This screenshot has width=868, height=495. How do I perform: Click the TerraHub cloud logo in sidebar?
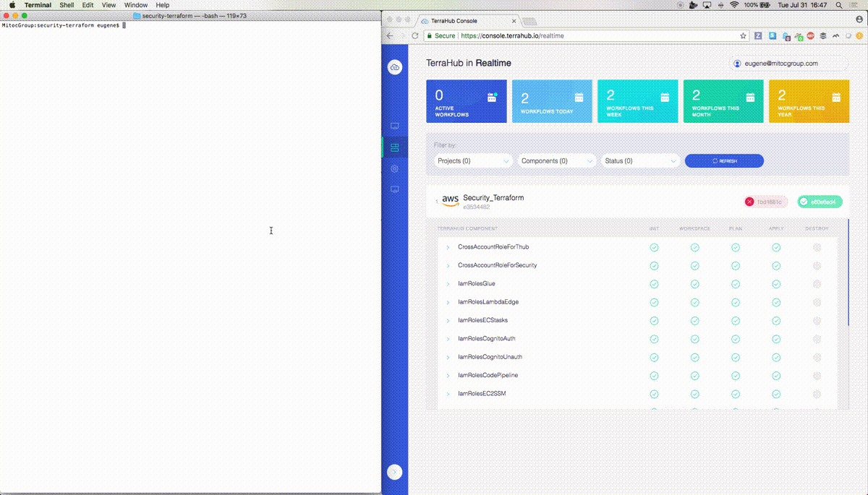[x=394, y=67]
